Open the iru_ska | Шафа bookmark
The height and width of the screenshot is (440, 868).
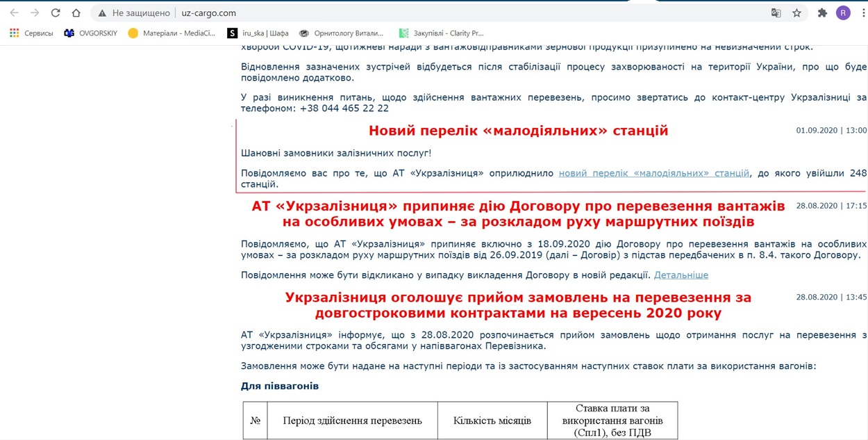[256, 33]
